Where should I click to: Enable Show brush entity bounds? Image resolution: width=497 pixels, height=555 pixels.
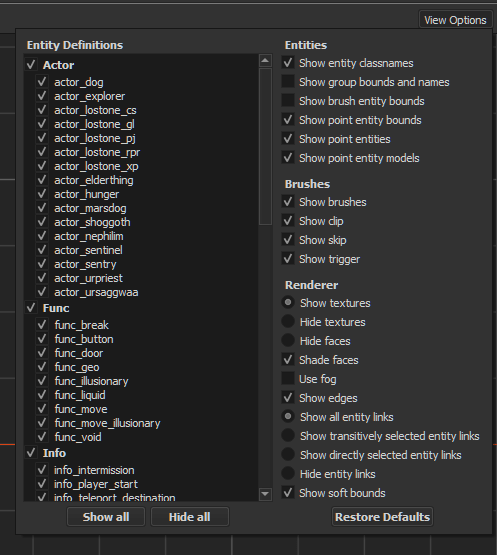coord(288,101)
